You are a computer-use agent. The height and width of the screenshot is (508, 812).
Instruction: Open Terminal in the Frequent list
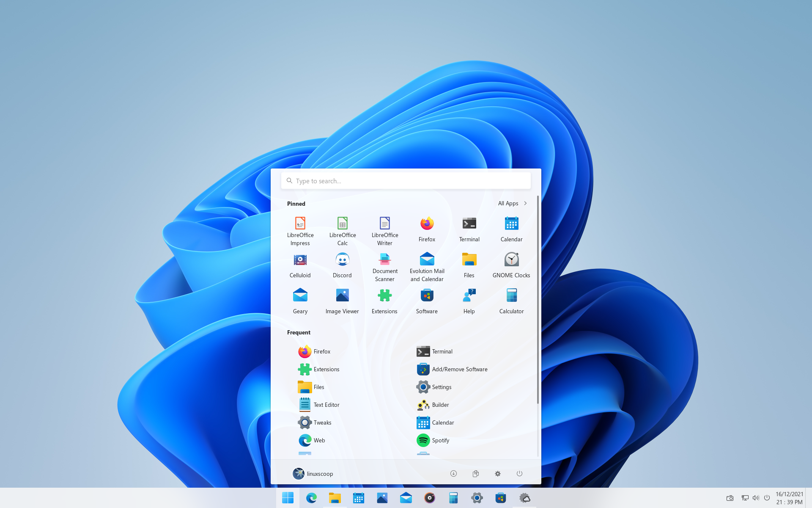434,351
